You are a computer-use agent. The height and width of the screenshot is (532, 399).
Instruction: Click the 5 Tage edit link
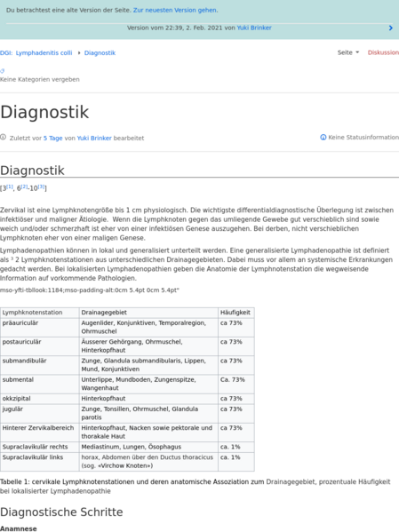click(x=53, y=138)
